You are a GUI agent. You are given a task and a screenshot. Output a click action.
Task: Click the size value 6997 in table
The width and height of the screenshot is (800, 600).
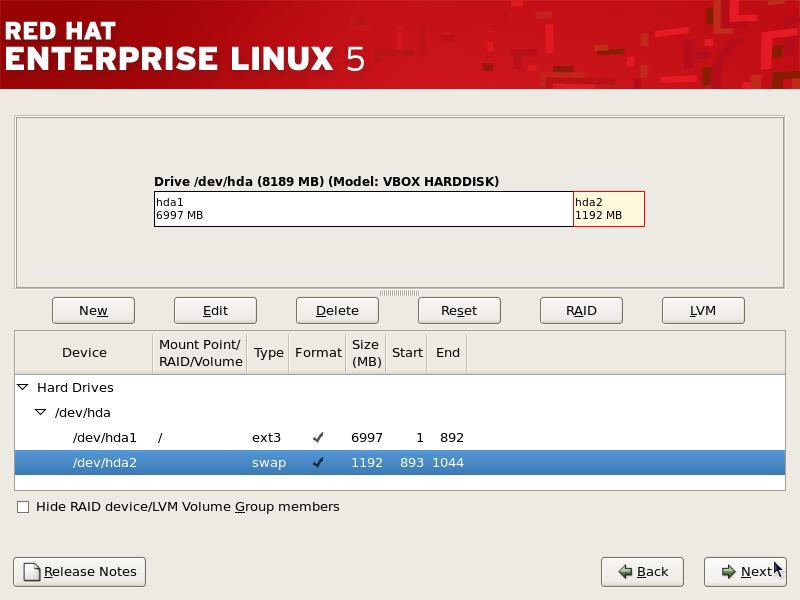[367, 438]
